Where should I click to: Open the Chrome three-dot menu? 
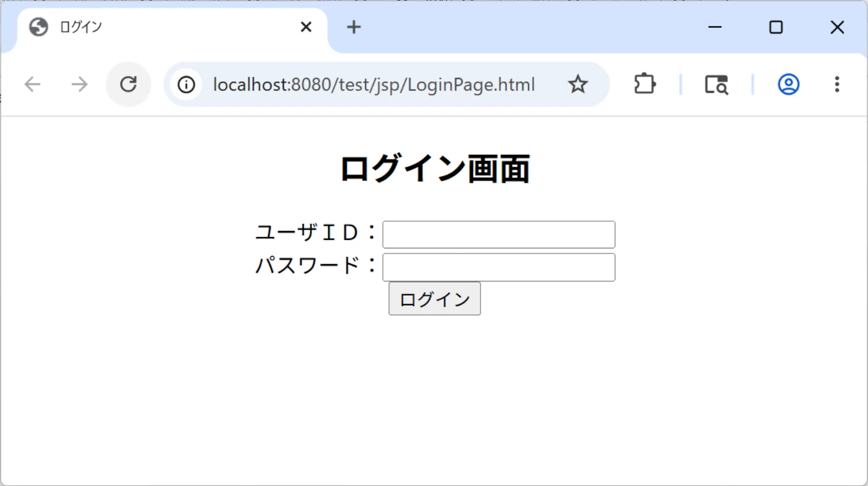pyautogui.click(x=837, y=84)
